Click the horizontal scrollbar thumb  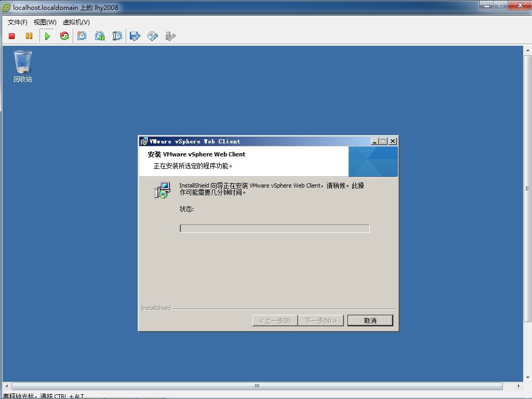(x=257, y=386)
